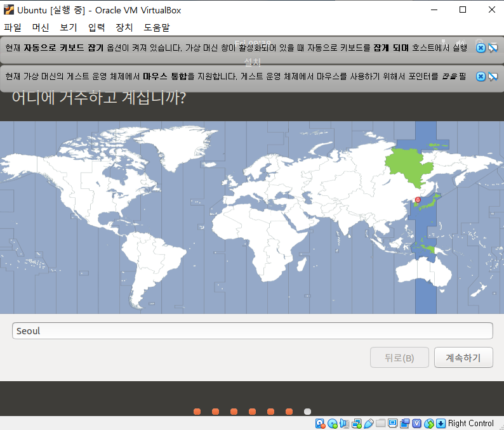The image size is (504, 430).
Task: Minimize the VirtualBox window
Action: click(x=434, y=10)
